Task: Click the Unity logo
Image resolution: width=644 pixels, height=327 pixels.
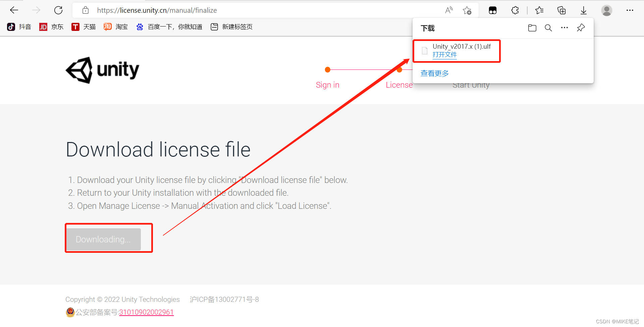Action: 102,70
